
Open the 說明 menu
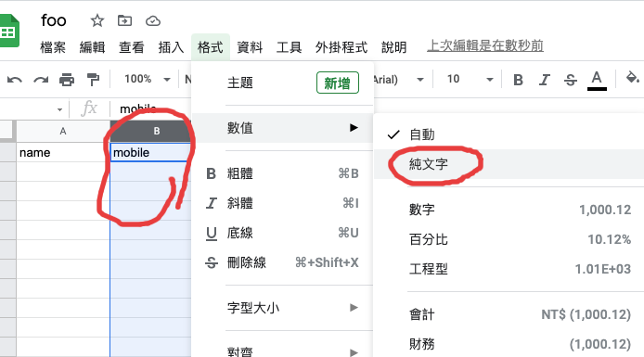click(x=393, y=47)
